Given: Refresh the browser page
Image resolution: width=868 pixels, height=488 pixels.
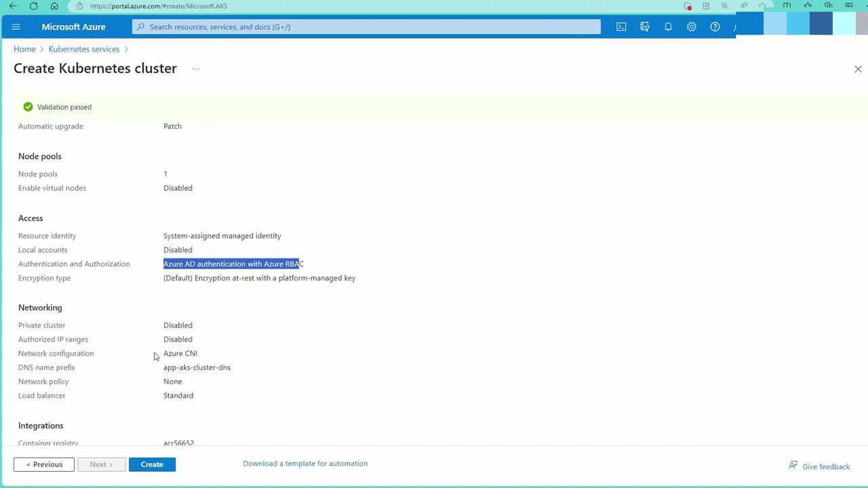Looking at the screenshot, I should (x=34, y=6).
